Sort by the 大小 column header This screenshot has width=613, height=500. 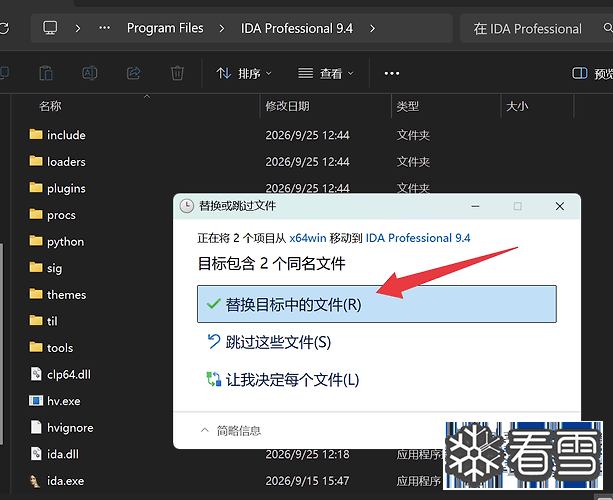[x=517, y=106]
